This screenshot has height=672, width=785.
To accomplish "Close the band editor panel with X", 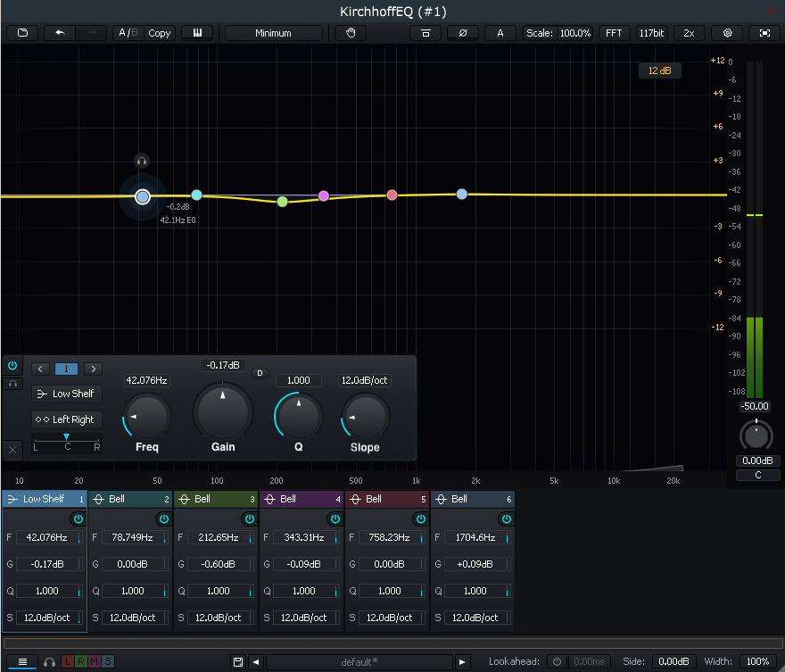I will (x=12, y=450).
